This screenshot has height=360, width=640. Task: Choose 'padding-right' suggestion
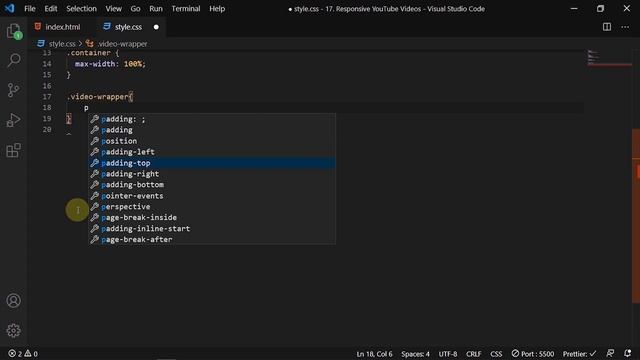click(x=212, y=174)
